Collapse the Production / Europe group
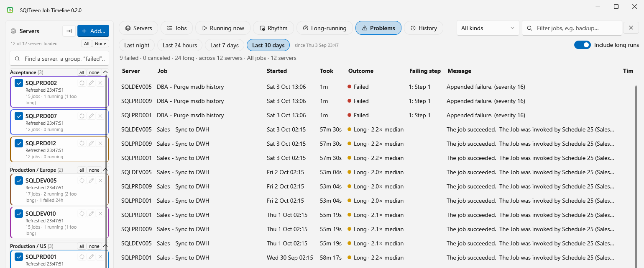The width and height of the screenshot is (644, 268). tap(105, 170)
